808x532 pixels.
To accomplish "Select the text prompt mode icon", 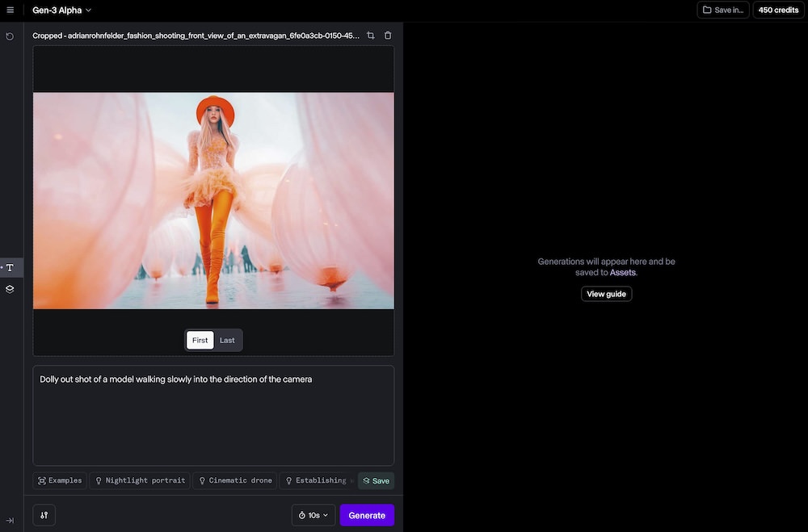I will pos(11,267).
